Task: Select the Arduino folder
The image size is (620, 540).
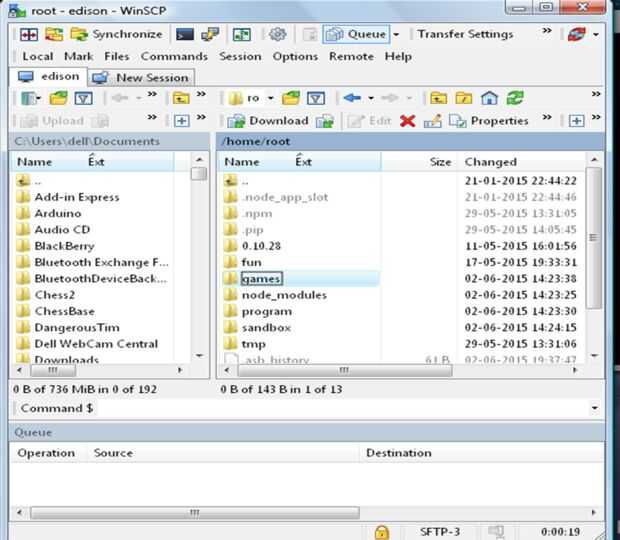Action: 58,213
